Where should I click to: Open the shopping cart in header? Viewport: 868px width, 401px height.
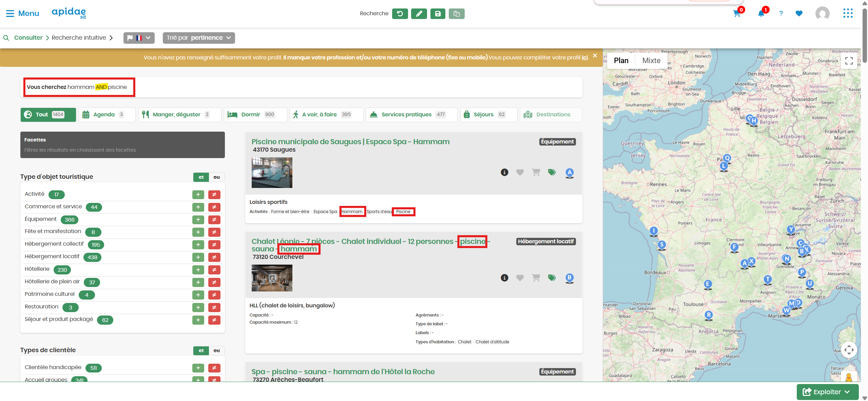click(x=736, y=14)
